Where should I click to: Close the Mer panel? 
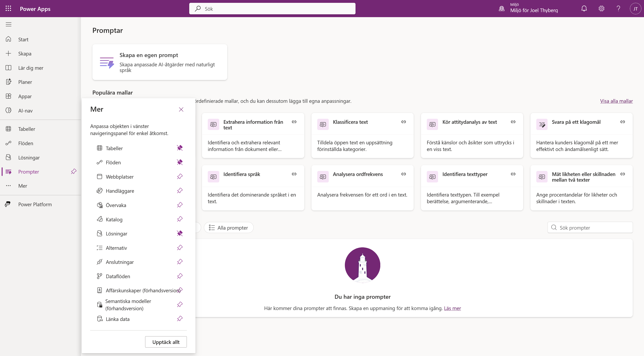[181, 109]
